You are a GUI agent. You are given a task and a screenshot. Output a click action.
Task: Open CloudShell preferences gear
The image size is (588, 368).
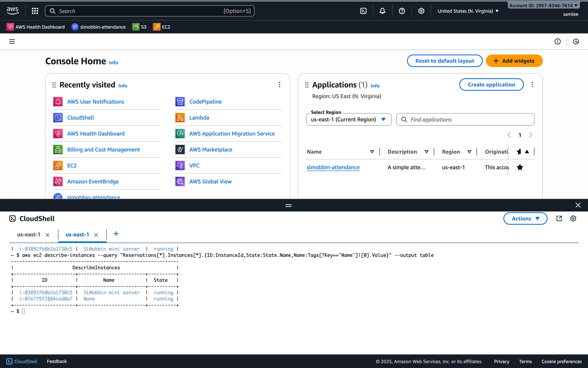click(573, 218)
